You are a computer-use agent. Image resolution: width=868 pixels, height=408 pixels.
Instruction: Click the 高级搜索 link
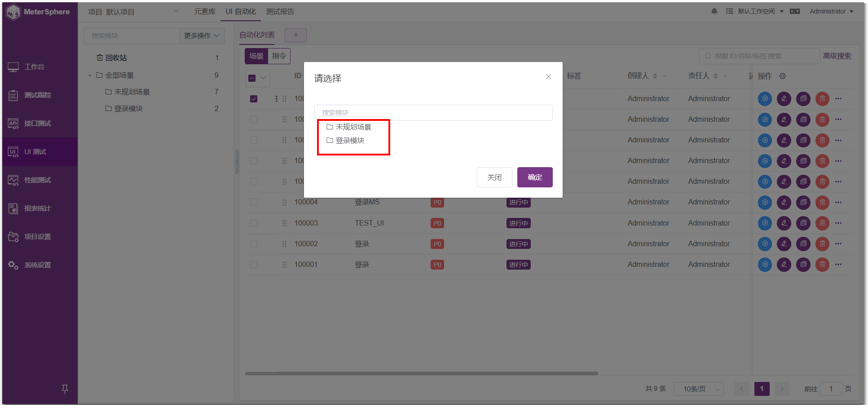pos(837,56)
